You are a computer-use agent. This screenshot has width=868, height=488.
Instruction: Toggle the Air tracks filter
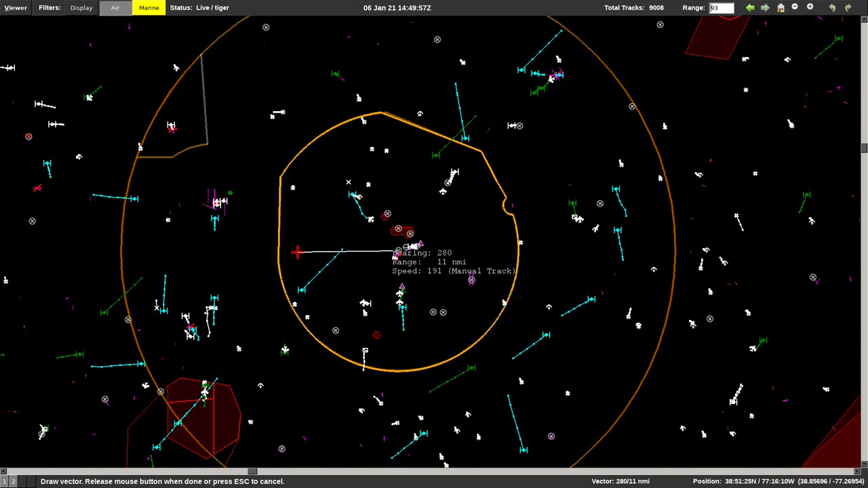click(115, 7)
